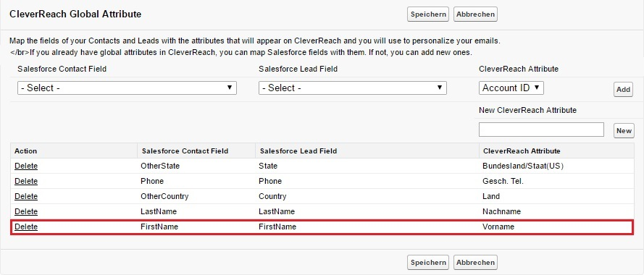Delete the OtherCountry mapping row
The height and width of the screenshot is (275, 644).
click(x=26, y=196)
